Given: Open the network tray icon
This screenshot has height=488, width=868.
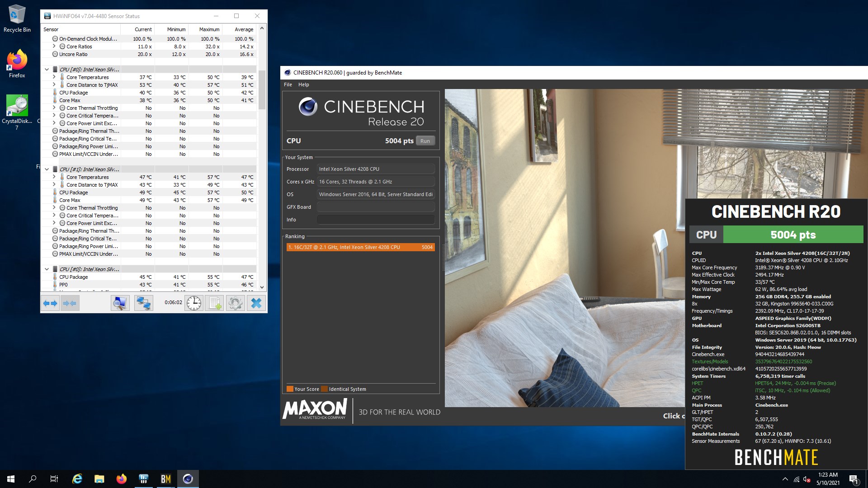Looking at the screenshot, I should tap(797, 479).
